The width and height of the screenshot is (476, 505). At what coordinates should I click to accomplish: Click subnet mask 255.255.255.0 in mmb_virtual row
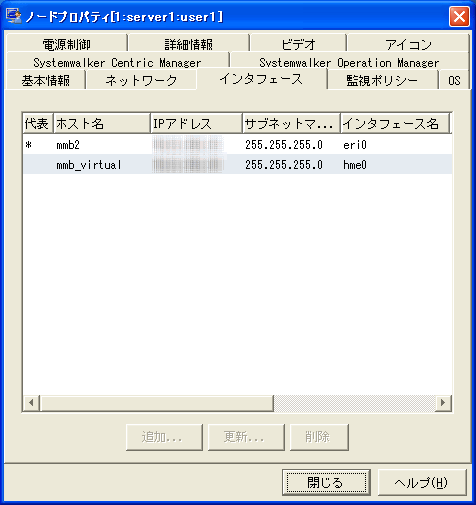pyautogui.click(x=284, y=165)
